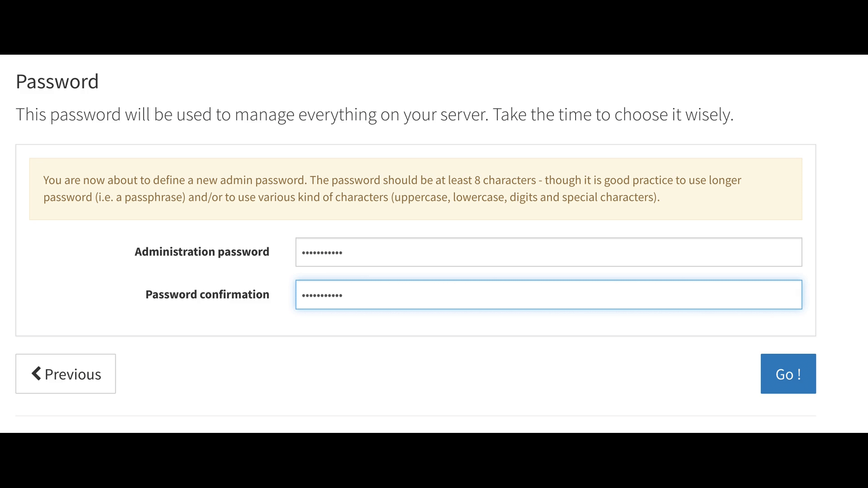Click the exclamation mark on the Go button
Viewport: 868px width, 488px height.
click(799, 374)
